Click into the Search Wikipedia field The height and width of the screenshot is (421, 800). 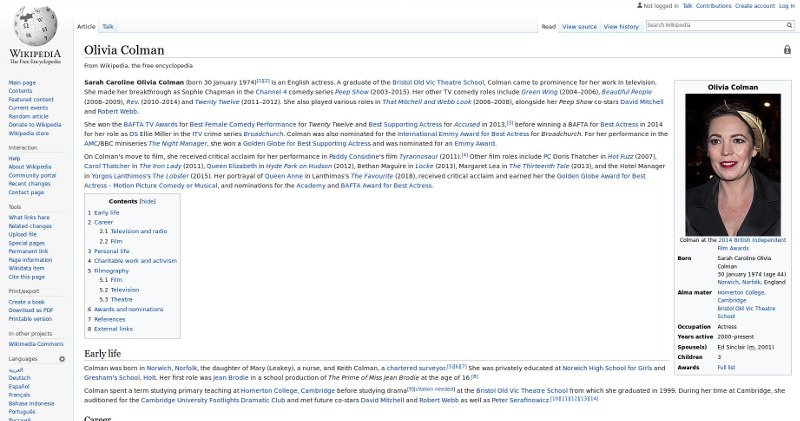tap(712, 25)
